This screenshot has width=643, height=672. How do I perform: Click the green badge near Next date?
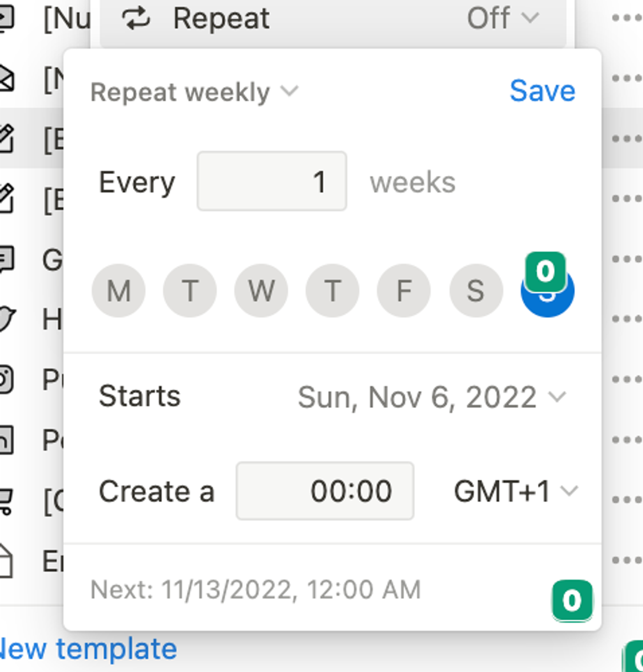pyautogui.click(x=572, y=600)
